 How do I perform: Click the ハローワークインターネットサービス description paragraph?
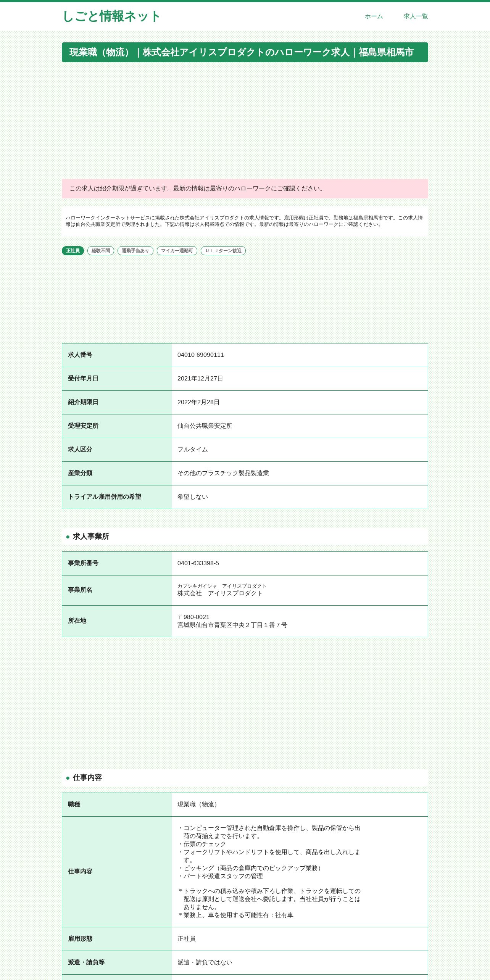tap(245, 221)
